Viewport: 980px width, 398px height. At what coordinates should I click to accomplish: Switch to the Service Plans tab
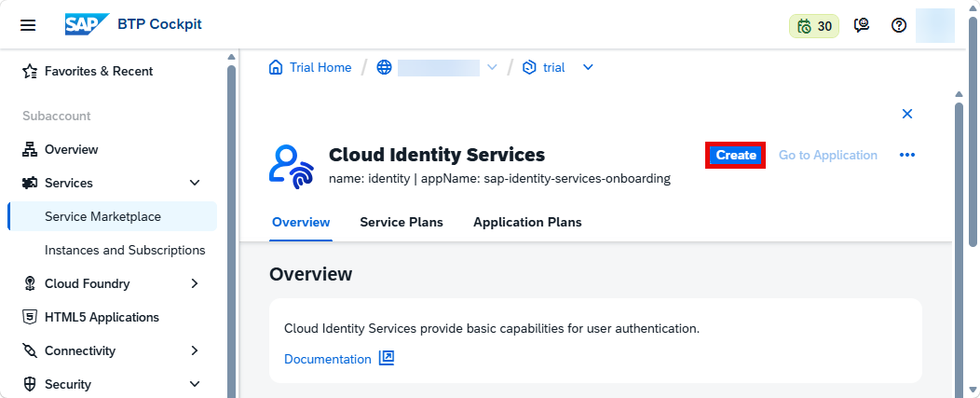402,222
